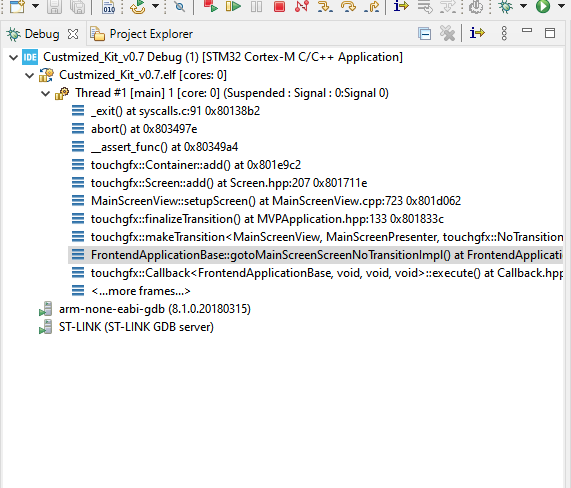
Task: Click the grayed power/reset toolbar icon
Action: pos(476,6)
